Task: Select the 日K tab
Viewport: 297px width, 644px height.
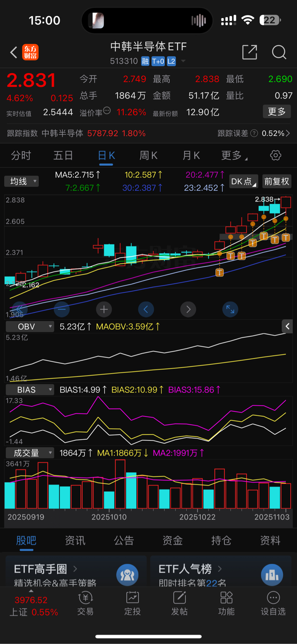Action: point(106,155)
